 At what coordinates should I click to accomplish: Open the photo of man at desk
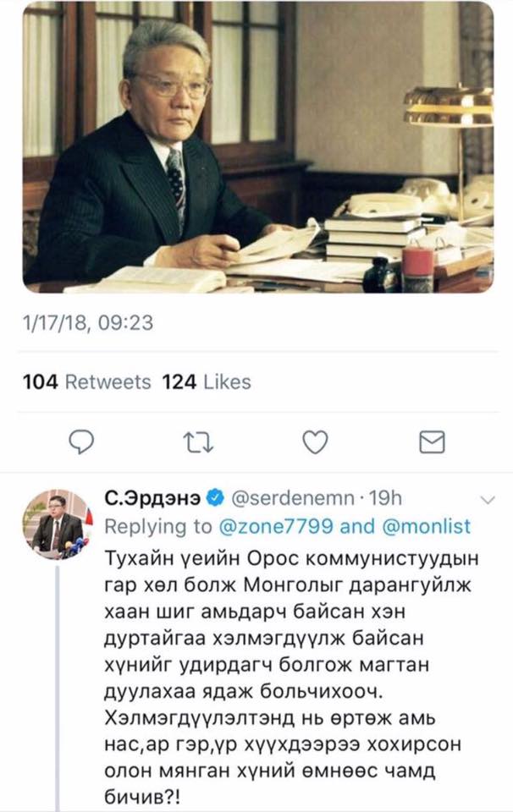258,147
